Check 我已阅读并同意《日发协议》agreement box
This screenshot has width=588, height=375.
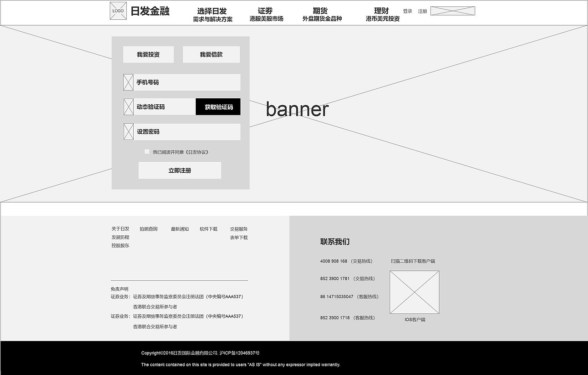(x=147, y=151)
